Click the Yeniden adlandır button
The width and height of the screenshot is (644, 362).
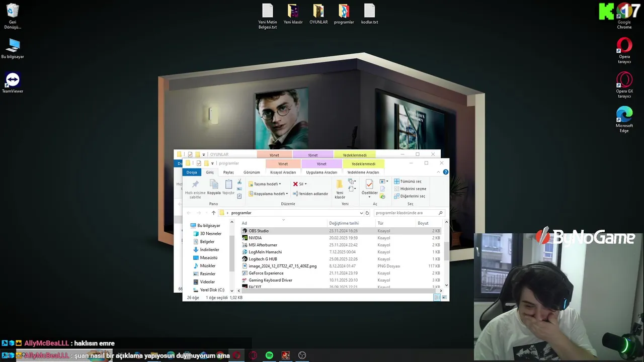310,194
